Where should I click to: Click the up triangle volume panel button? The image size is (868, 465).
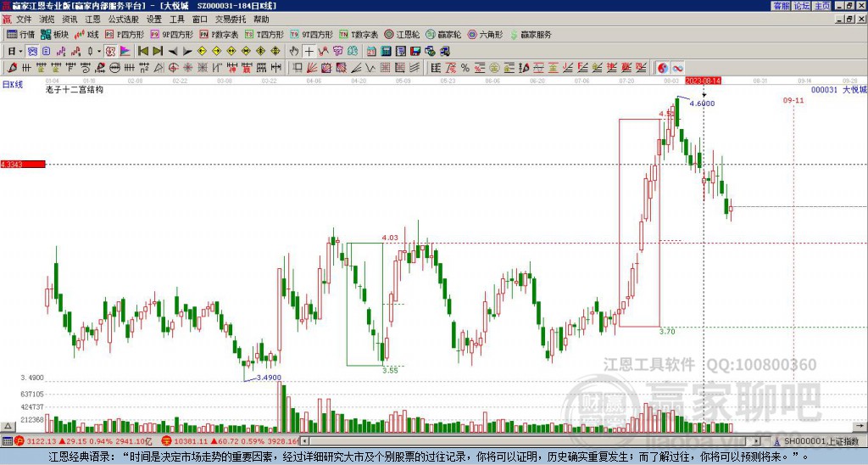8,427
